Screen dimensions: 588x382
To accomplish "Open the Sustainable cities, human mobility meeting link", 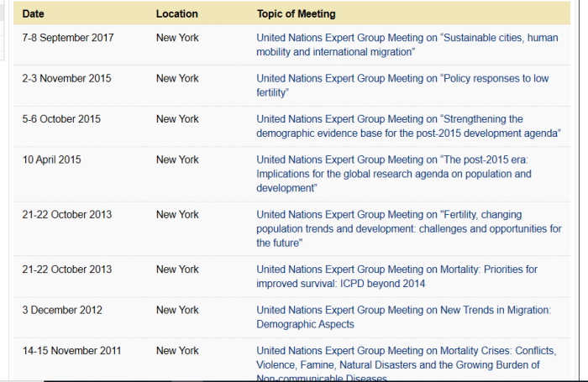I will (407, 44).
